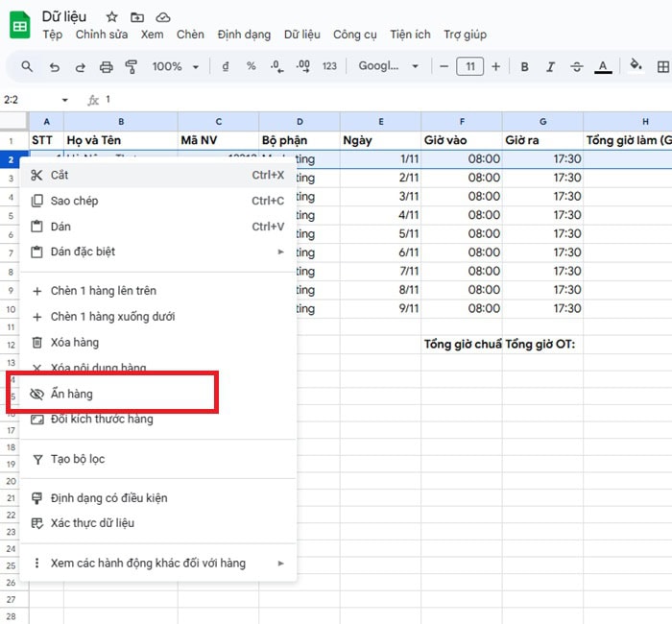Viewport: 672px width, 624px height.
Task: Click the undo arrow icon
Action: (x=55, y=67)
